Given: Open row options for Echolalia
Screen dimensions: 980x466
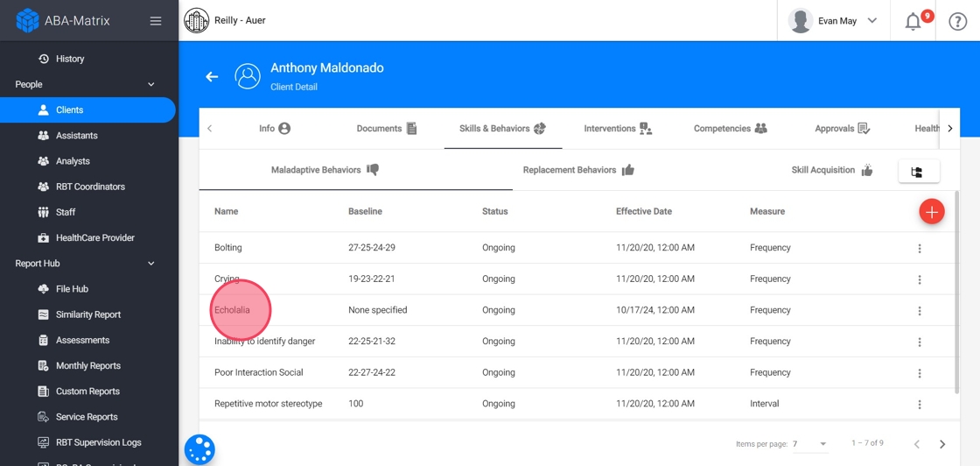Looking at the screenshot, I should (920, 311).
